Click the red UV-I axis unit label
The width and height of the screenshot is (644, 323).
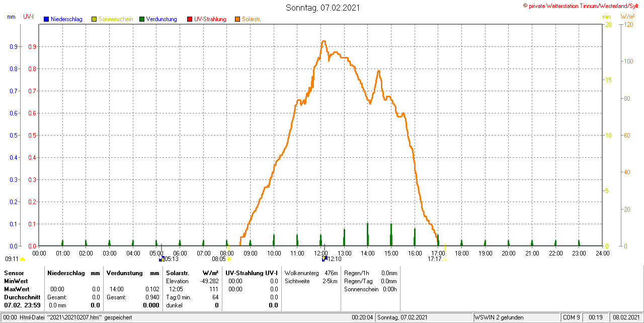[x=29, y=17]
